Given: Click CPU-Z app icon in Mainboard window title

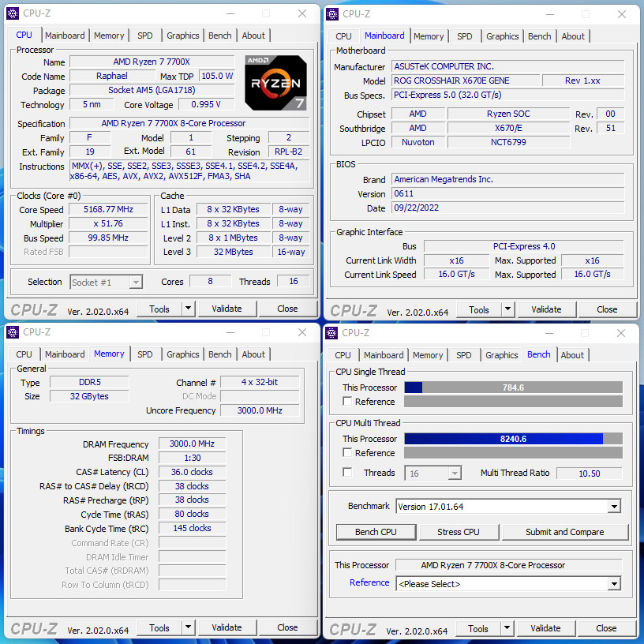Looking at the screenshot, I should [x=331, y=14].
